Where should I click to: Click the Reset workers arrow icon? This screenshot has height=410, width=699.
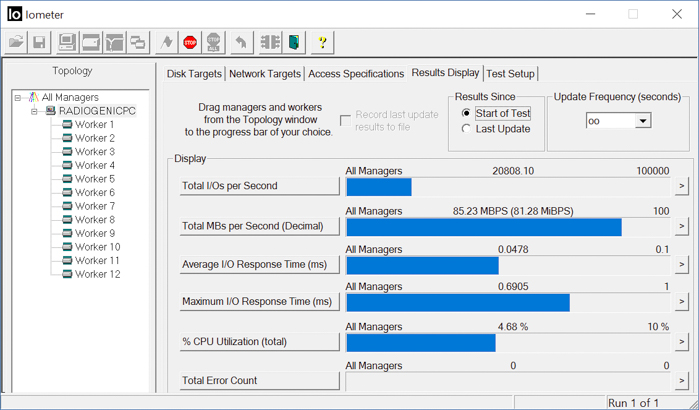[x=241, y=43]
